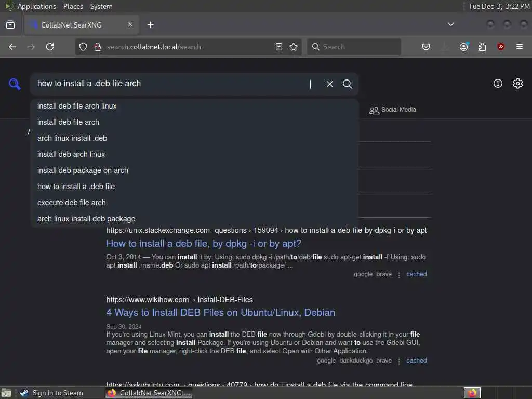Open uBlock Origin extension icon
This screenshot has width=532, height=399.
click(x=500, y=47)
